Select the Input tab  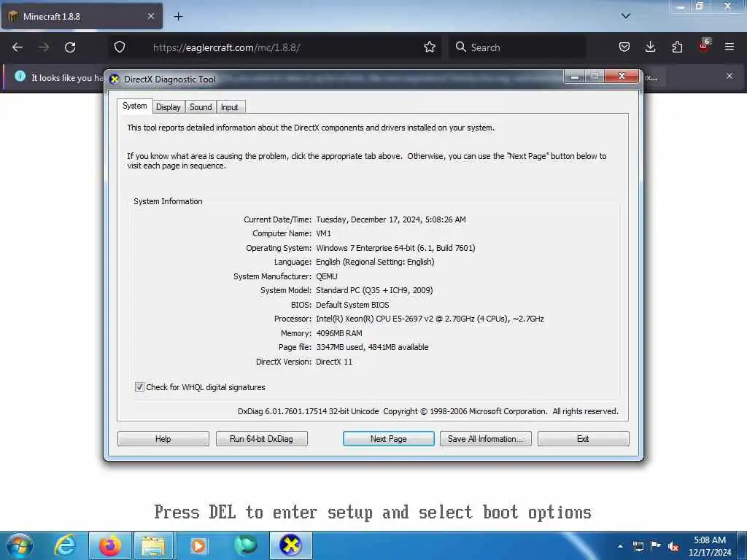pyautogui.click(x=230, y=107)
